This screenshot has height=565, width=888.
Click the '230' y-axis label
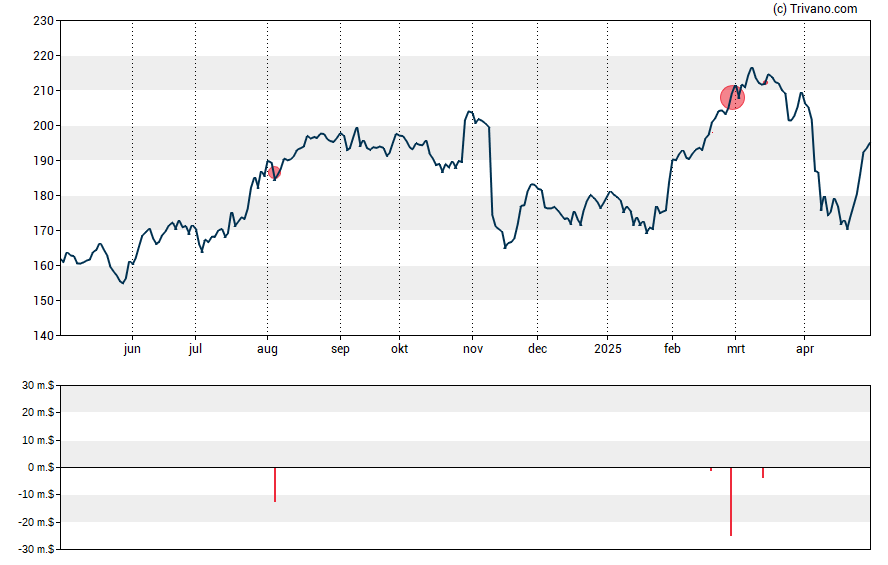click(x=44, y=21)
